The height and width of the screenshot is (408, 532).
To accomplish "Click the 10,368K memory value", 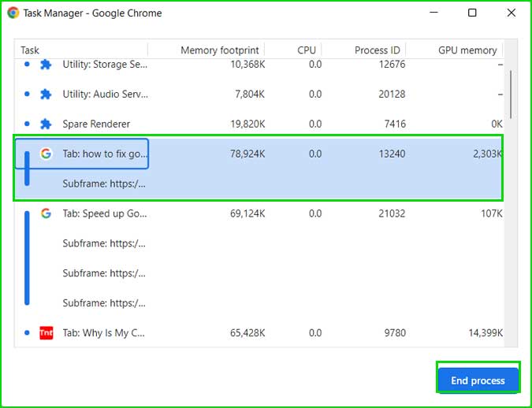I will (x=247, y=64).
